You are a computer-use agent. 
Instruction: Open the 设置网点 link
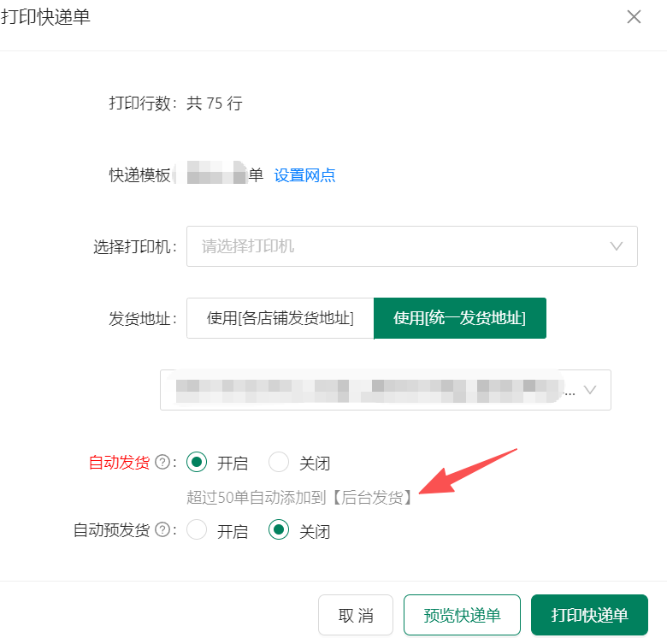pos(304,175)
